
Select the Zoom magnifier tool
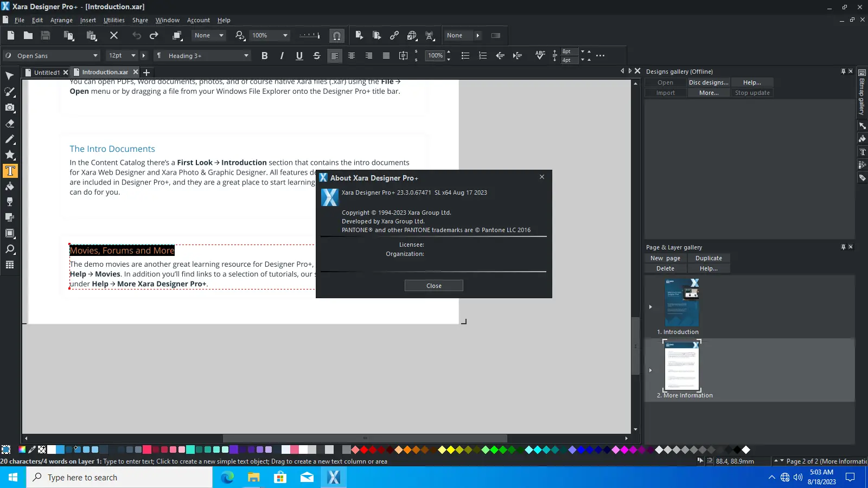pyautogui.click(x=10, y=249)
